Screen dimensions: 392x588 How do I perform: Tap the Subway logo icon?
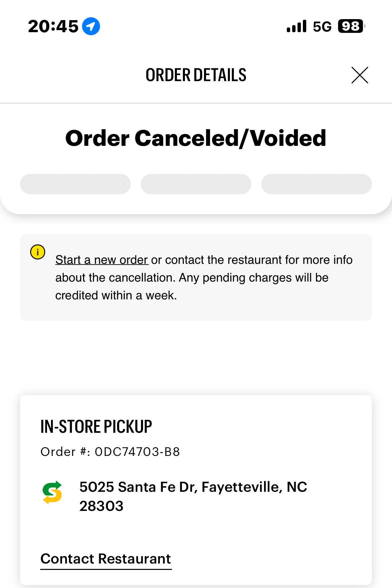[52, 492]
